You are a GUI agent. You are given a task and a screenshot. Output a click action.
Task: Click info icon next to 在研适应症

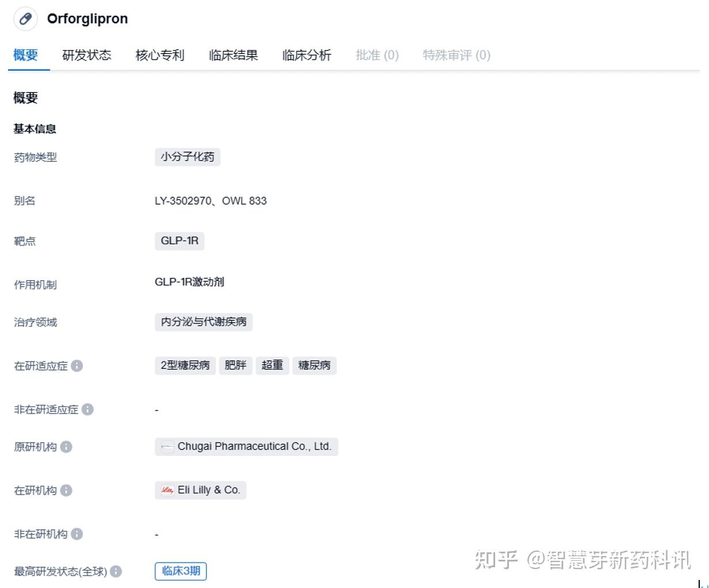coord(77,365)
